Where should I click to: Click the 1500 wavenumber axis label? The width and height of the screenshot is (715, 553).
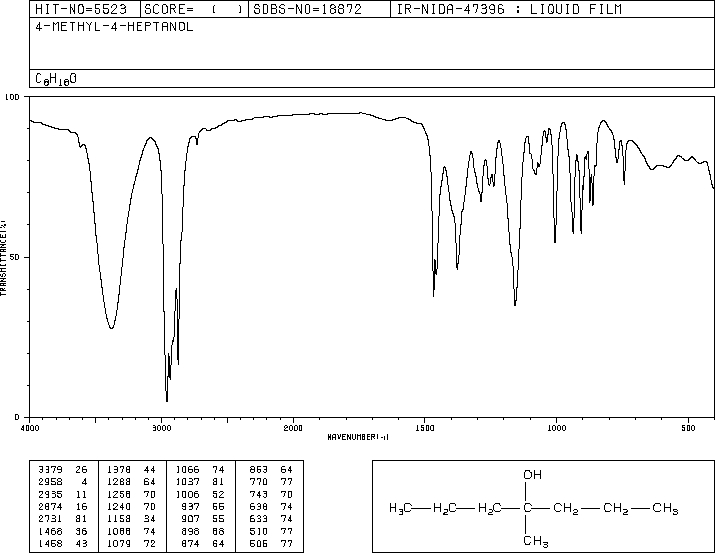(425, 428)
